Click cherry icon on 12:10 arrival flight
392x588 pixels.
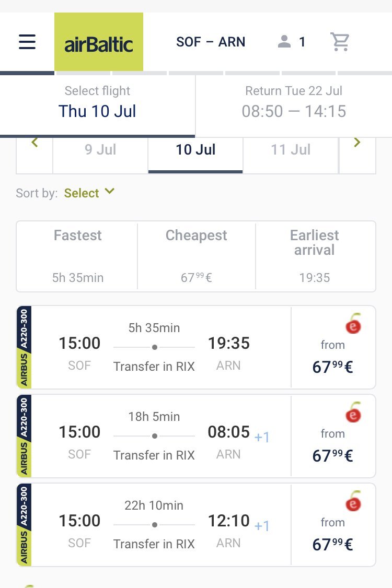353,501
